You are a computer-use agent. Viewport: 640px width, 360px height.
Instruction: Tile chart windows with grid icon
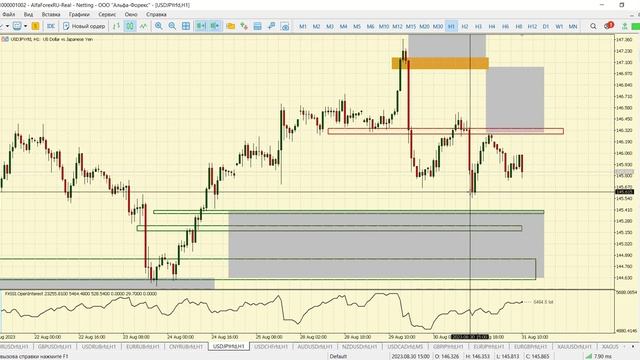(x=186, y=26)
